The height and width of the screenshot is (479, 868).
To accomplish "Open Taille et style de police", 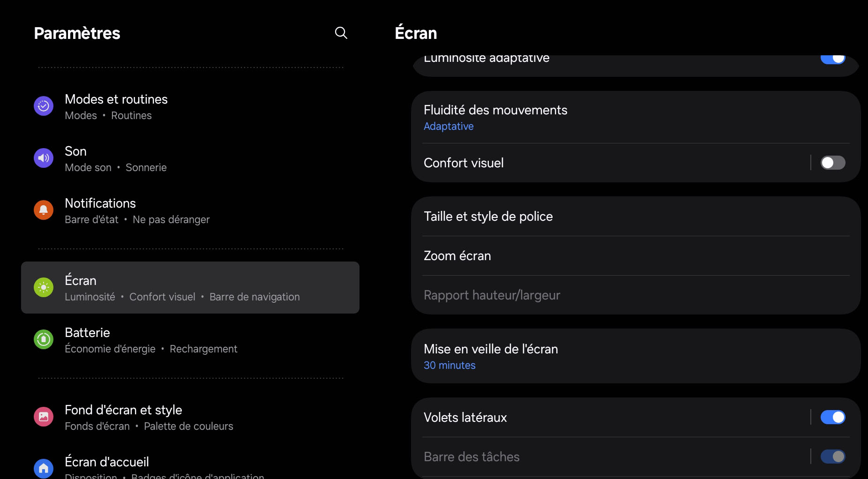I will pos(488,217).
